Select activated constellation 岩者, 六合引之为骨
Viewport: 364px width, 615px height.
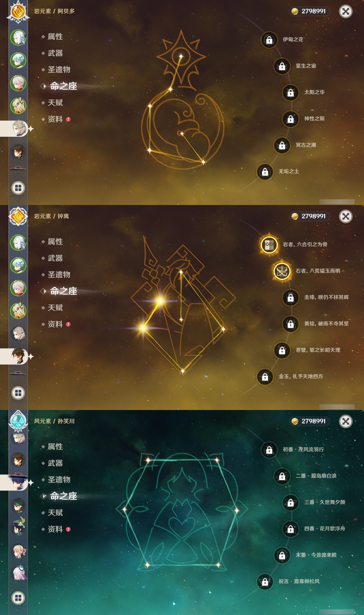(269, 245)
